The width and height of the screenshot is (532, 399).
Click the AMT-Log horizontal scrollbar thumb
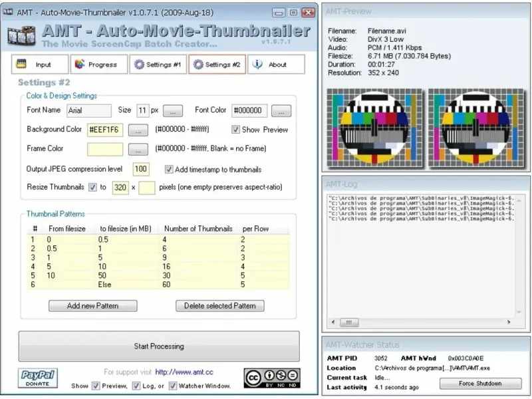tap(349, 323)
